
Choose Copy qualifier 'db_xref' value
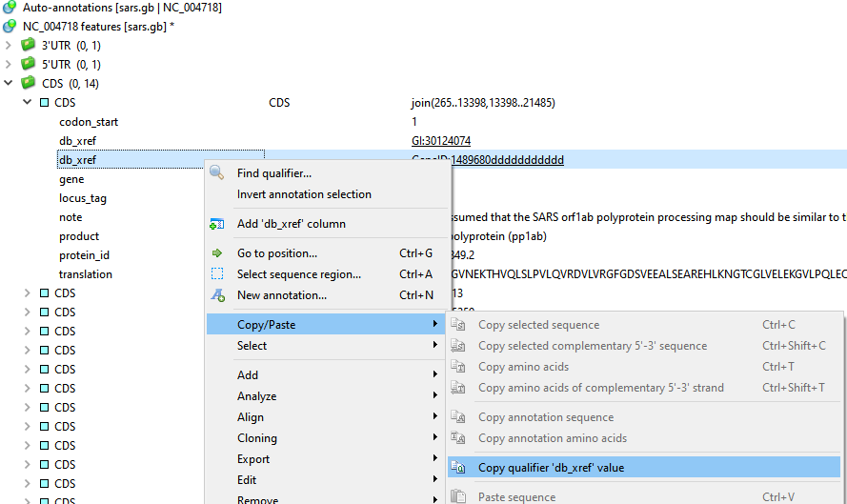point(644,467)
